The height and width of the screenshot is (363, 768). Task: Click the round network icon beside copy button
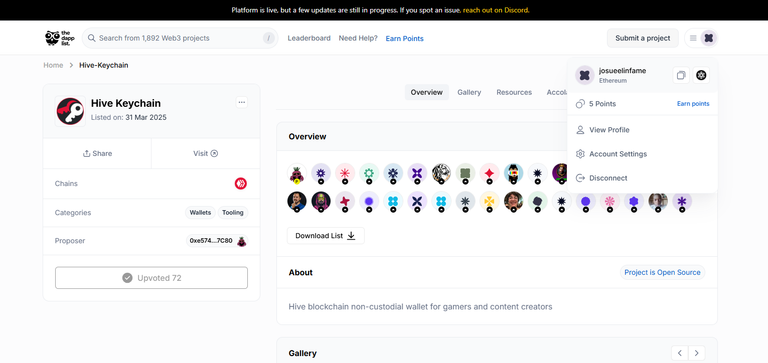701,75
